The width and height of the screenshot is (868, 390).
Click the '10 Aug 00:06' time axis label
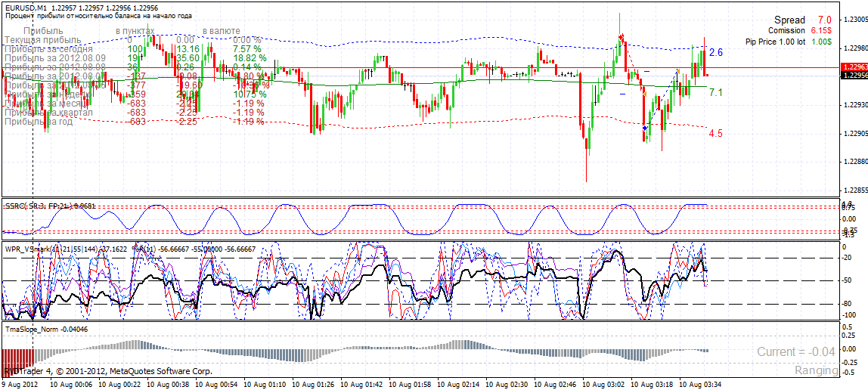(70, 383)
